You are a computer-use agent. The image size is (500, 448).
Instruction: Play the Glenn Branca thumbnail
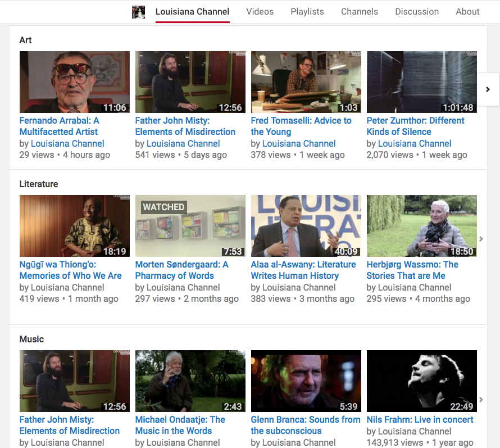(306, 381)
